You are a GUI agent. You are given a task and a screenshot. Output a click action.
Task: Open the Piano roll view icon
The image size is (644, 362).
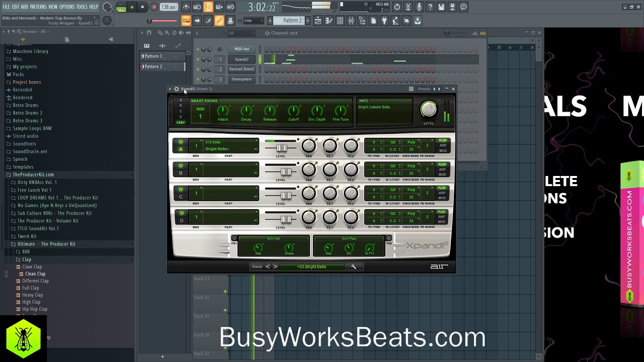pyautogui.click(x=329, y=21)
